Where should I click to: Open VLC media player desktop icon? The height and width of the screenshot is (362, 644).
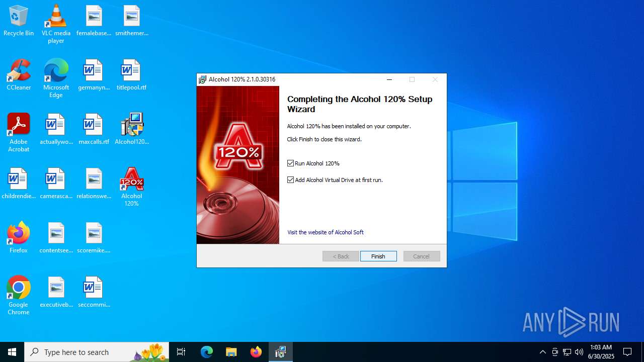pyautogui.click(x=56, y=24)
